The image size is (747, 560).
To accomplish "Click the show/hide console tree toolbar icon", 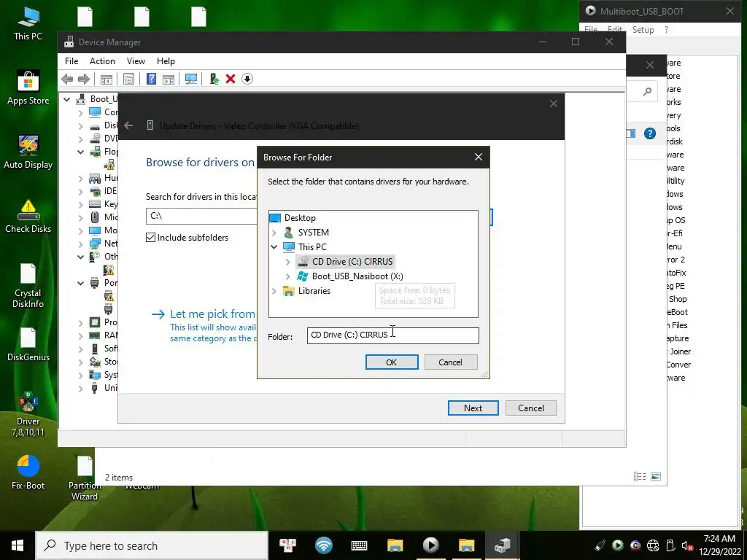I will [x=107, y=79].
